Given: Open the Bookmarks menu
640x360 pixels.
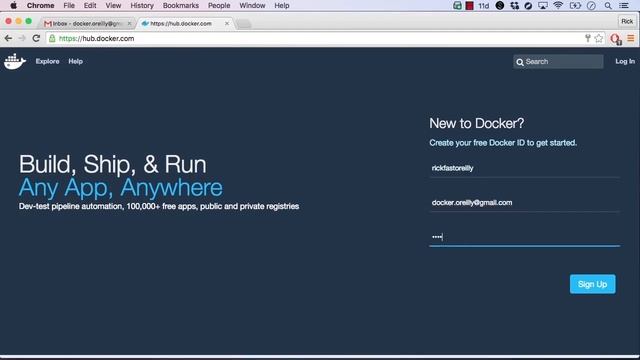Looking at the screenshot, I should point(180,6).
